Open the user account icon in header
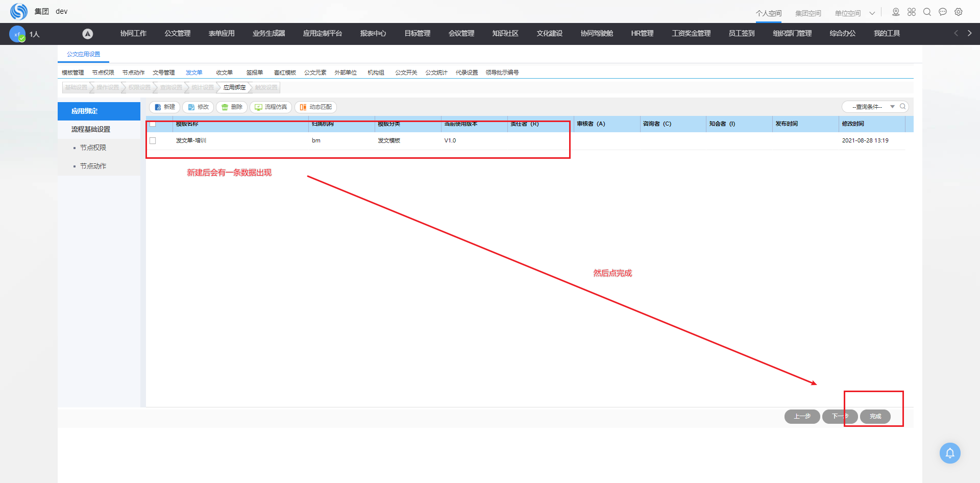 [x=896, y=12]
